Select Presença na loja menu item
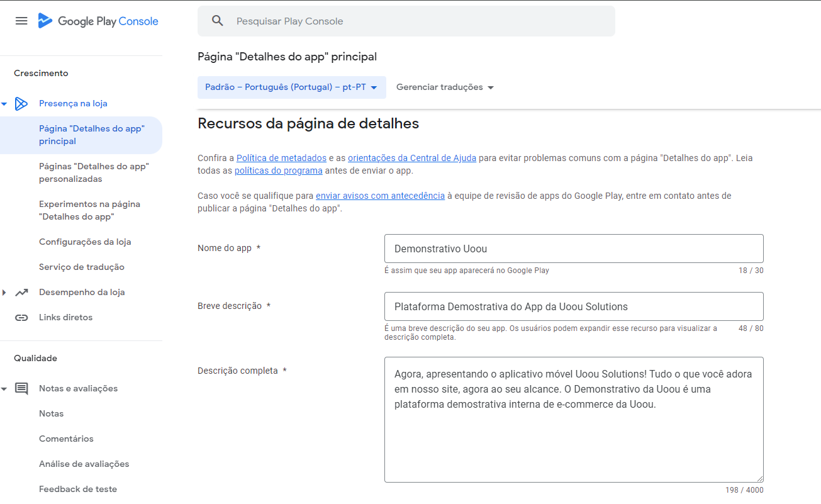Viewport: 821px width, 504px height. [73, 104]
